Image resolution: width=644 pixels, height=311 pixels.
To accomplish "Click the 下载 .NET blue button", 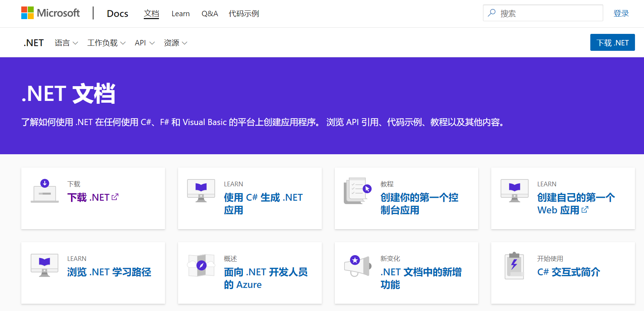I will point(612,43).
